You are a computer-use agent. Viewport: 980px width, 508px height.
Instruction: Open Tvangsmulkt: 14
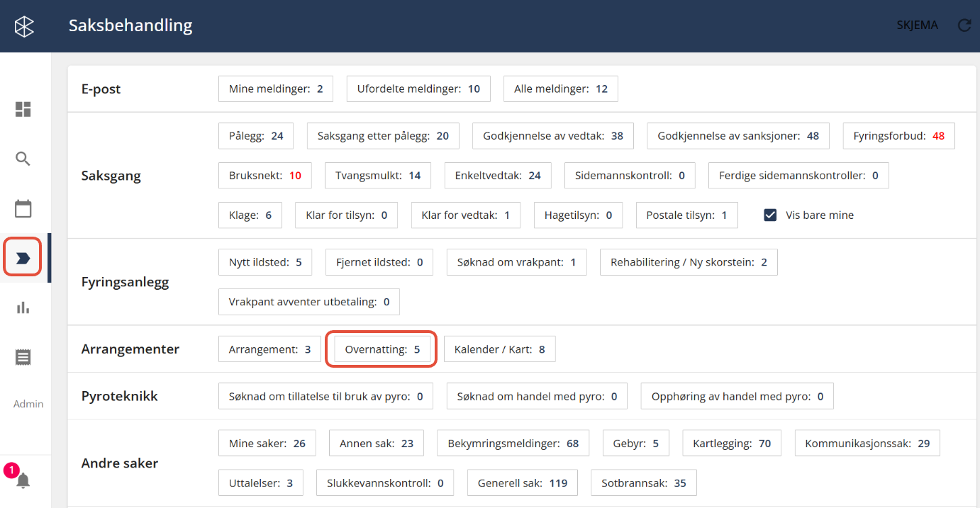click(378, 176)
